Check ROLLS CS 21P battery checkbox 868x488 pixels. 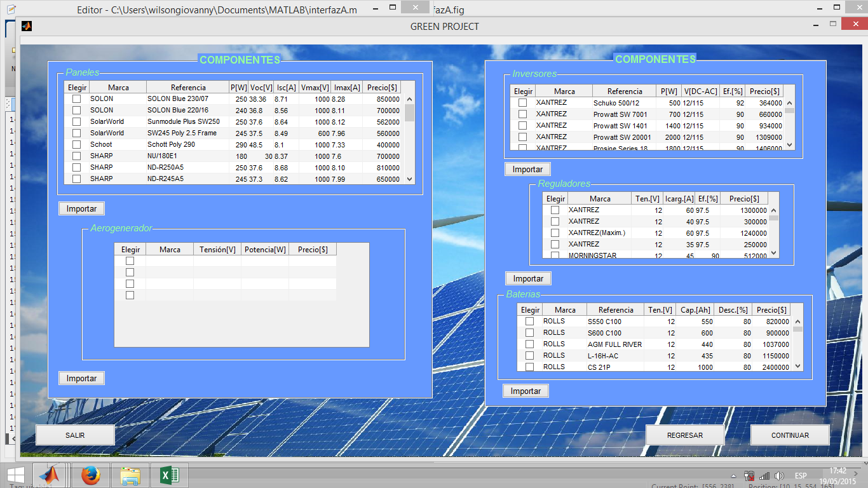pos(529,367)
